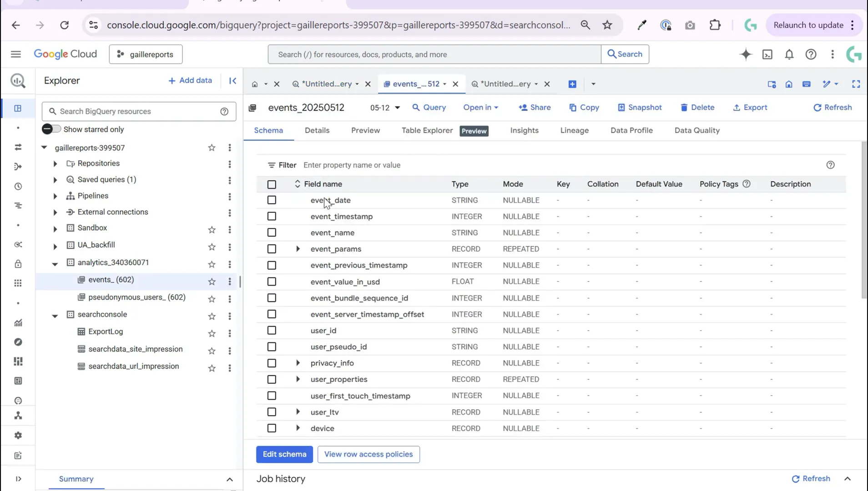Open the 'Open in' dropdown
Image resolution: width=868 pixels, height=491 pixels.
pos(481,108)
